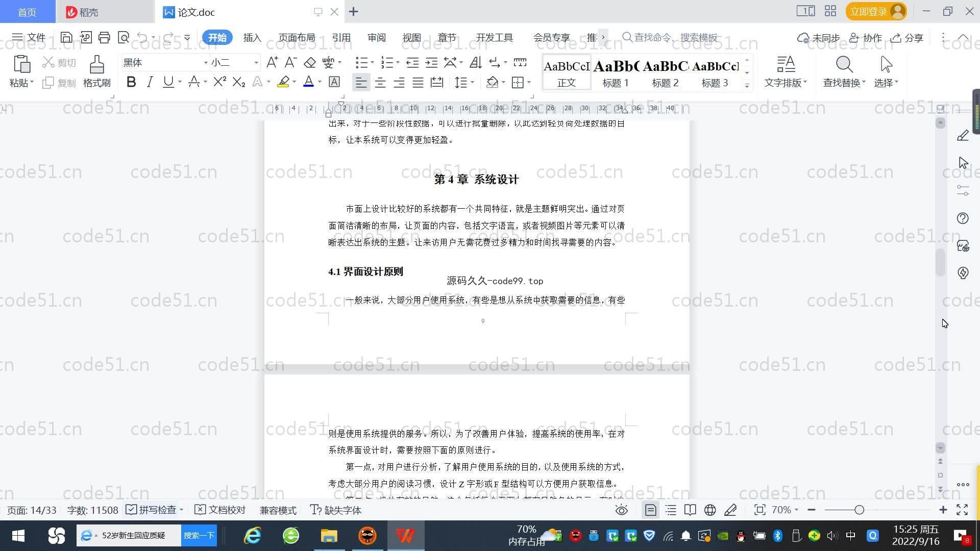
Task: Switch to reading view mode
Action: (690, 510)
